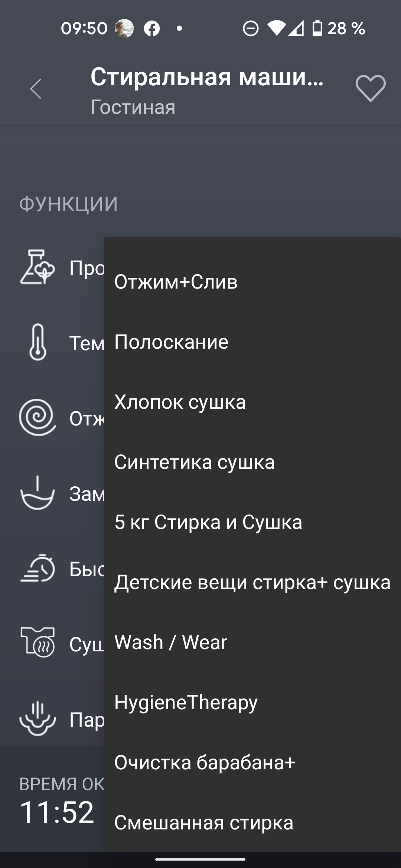Choose HygieneTherapy program

point(186,702)
